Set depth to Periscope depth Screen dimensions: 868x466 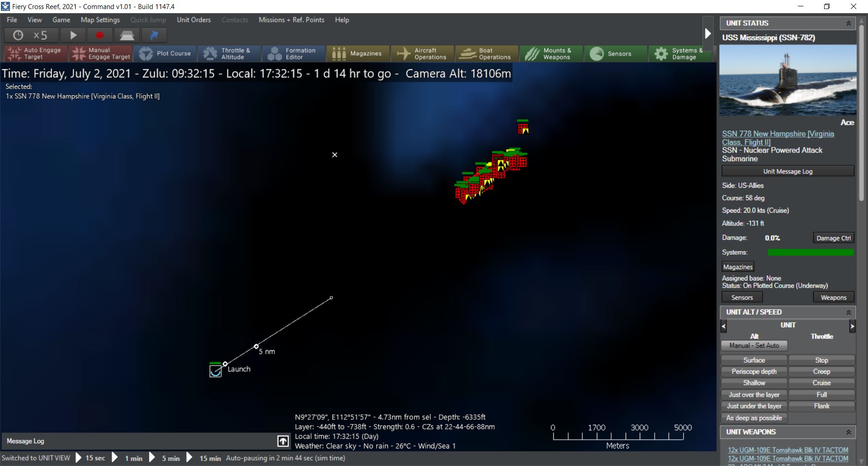pyautogui.click(x=754, y=371)
